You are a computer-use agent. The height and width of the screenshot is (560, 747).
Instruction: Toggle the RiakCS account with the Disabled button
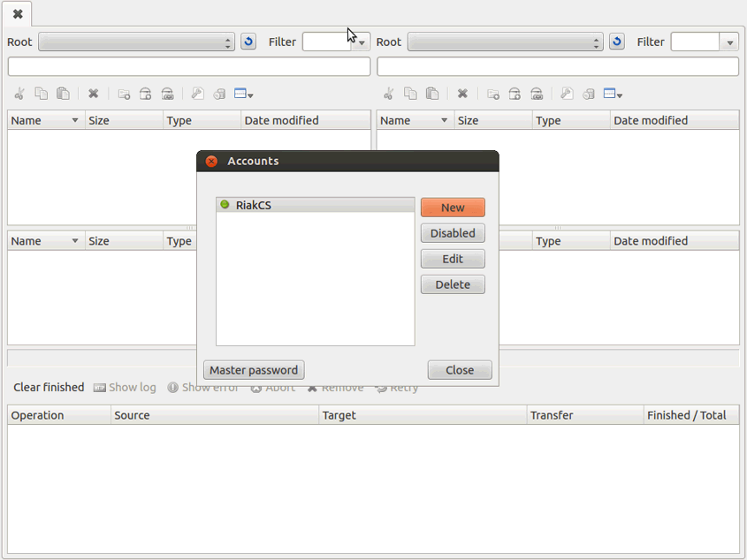coord(453,233)
